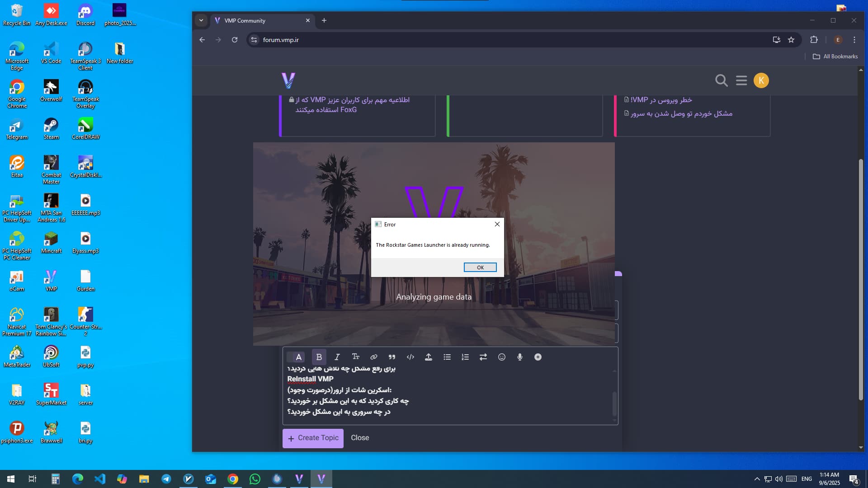Open the emoji picker in the editor
This screenshot has width=868, height=488.
tap(501, 357)
